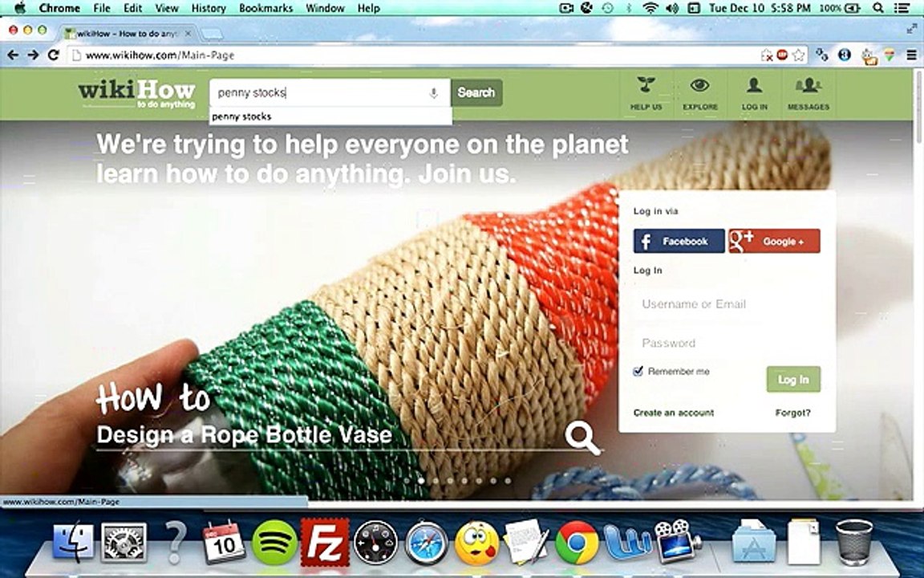The height and width of the screenshot is (578, 924).
Task: Click the browser address bar
Action: 412,55
